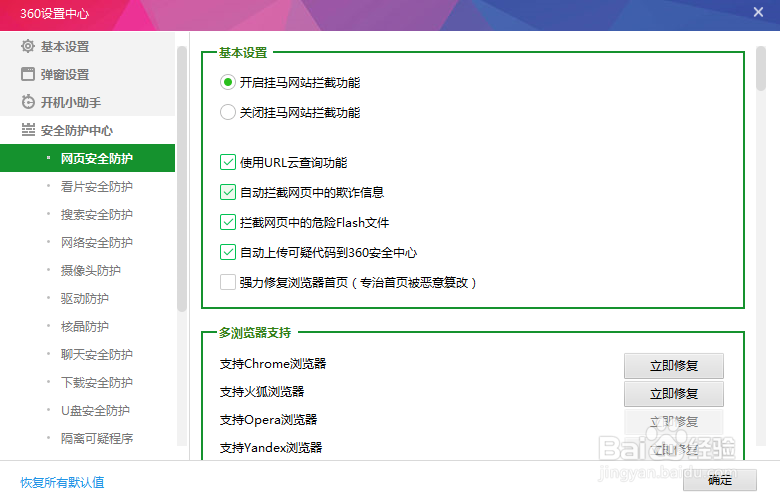The image size is (780, 500).
Task: Select 驱动防护 item
Action: pyautogui.click(x=88, y=298)
